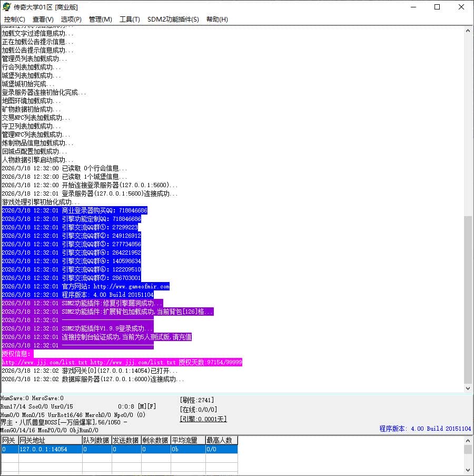
Task: Click the pink 授权信息: line
Action: [x=17, y=354]
